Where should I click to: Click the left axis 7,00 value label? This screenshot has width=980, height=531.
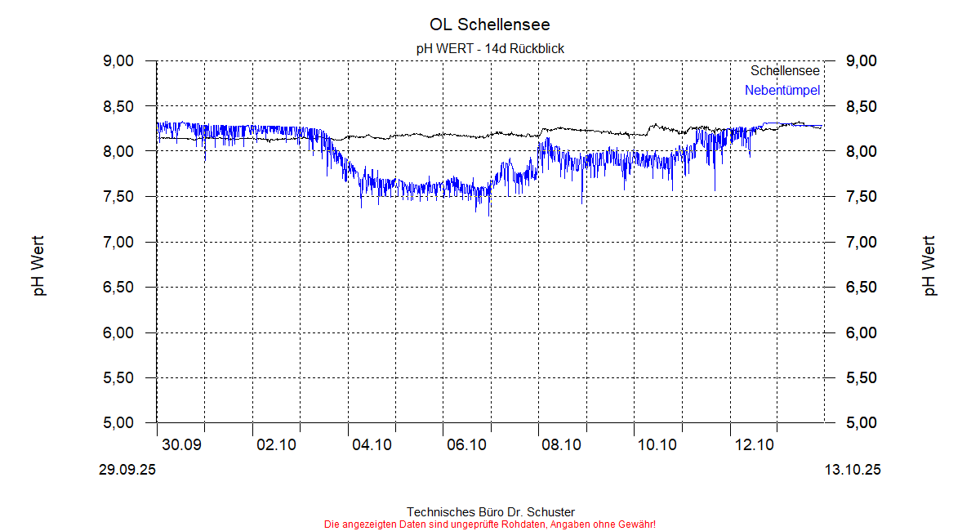click(x=118, y=242)
